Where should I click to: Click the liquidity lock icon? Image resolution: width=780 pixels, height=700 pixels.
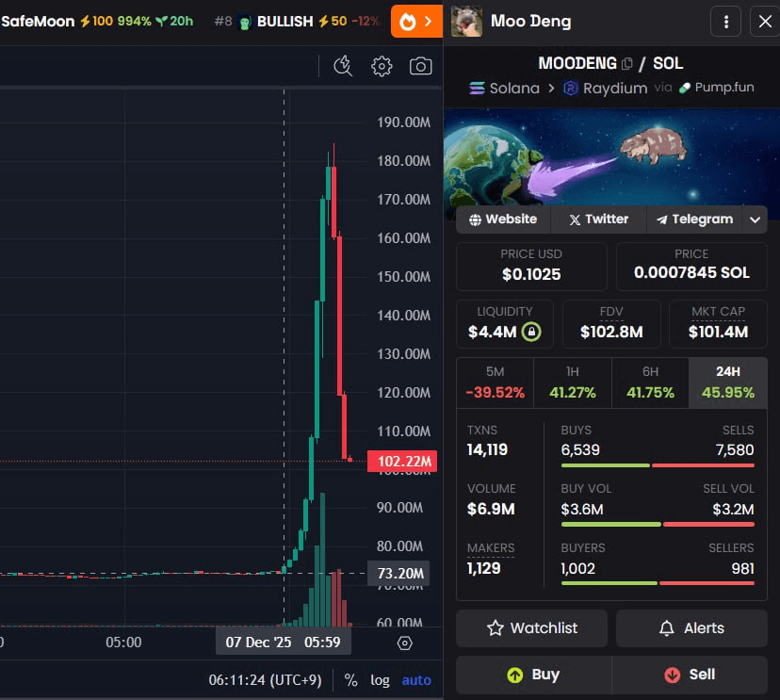pos(531,332)
